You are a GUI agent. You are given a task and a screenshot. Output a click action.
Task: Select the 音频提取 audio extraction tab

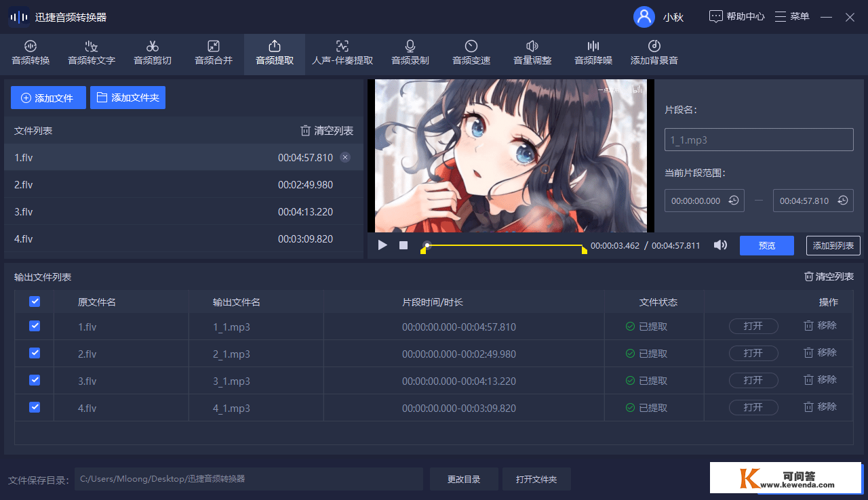coord(275,53)
